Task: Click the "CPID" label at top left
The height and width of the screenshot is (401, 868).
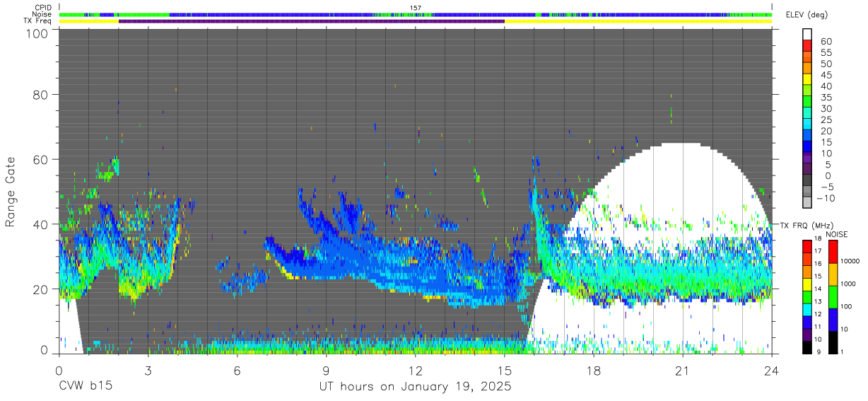Action: coord(42,8)
